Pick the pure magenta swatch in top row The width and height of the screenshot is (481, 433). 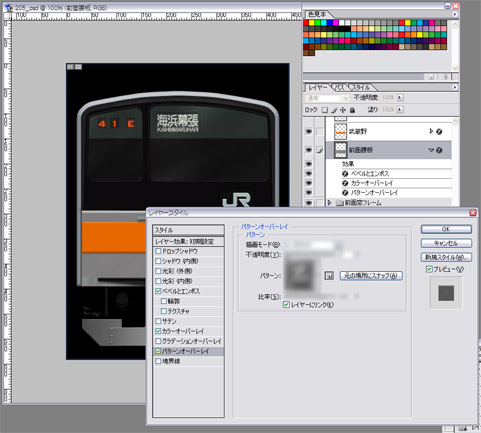click(336, 23)
